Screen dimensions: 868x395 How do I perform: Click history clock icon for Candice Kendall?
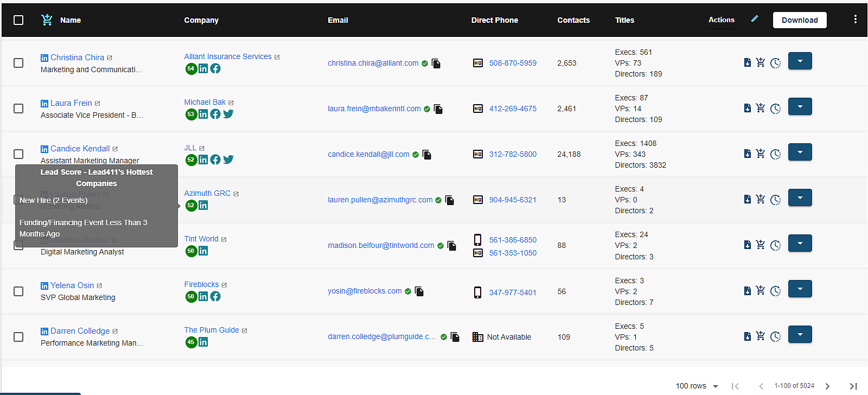coord(776,154)
